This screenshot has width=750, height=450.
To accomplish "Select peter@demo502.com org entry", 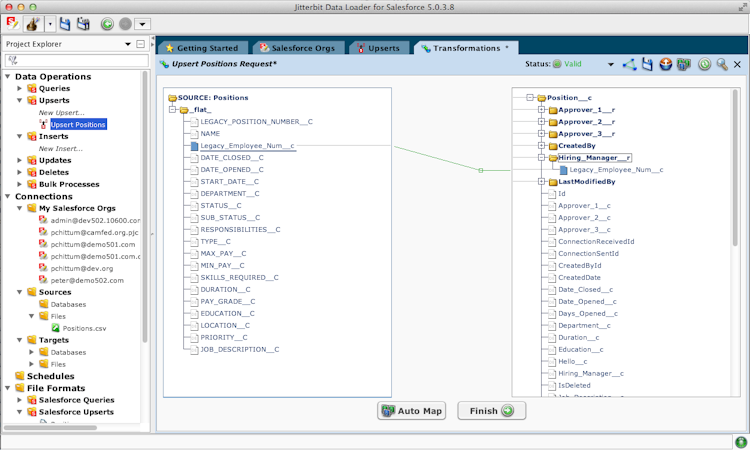I will tap(87, 280).
